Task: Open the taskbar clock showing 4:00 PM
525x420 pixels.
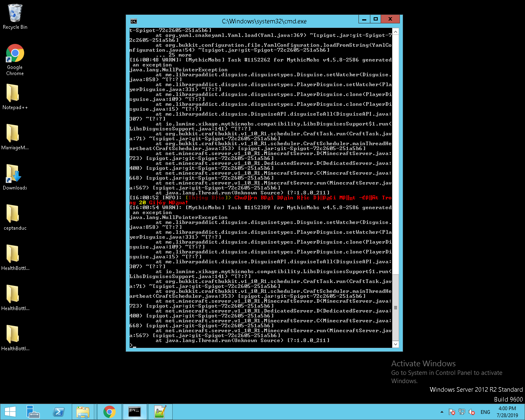Action: coord(507,412)
